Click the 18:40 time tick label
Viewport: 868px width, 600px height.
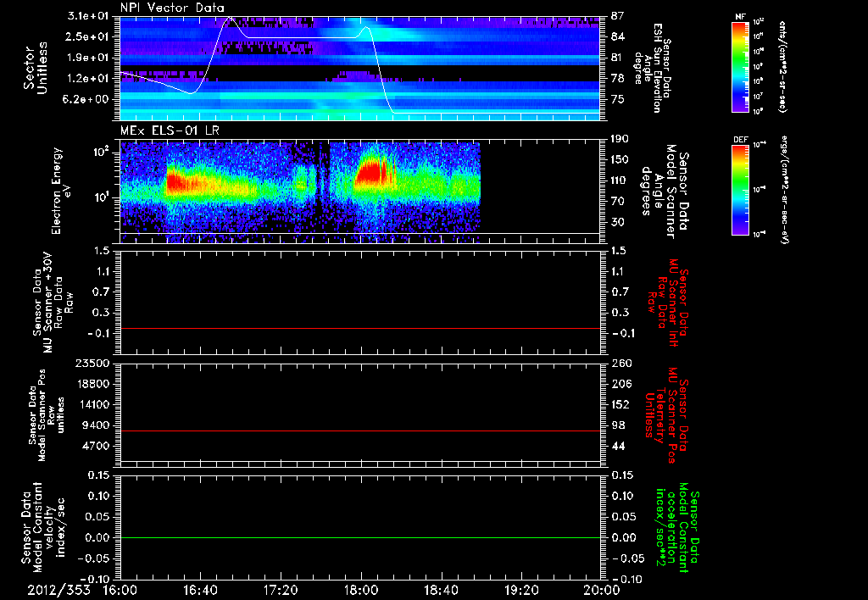coord(441,590)
